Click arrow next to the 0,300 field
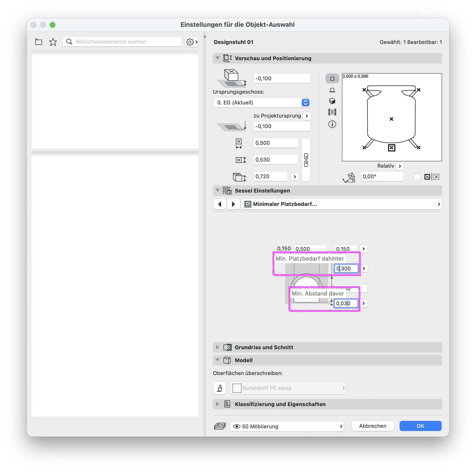Screen dimensions: 476x472 tap(364, 268)
